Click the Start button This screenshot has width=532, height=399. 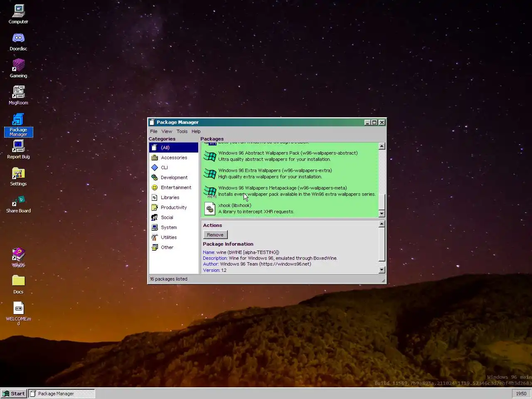[x=14, y=394]
